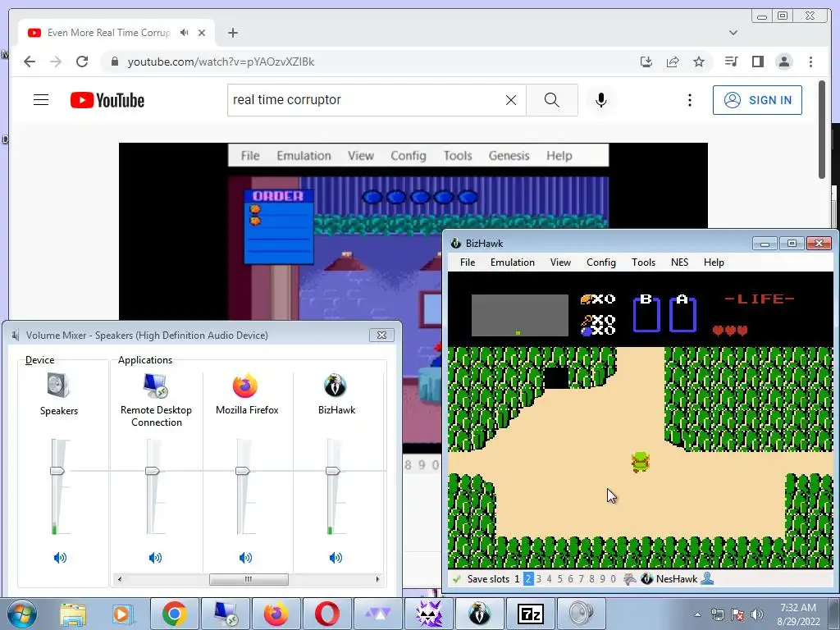Open Windows Explorer from taskbar
This screenshot has width=840, height=630.
click(x=73, y=614)
